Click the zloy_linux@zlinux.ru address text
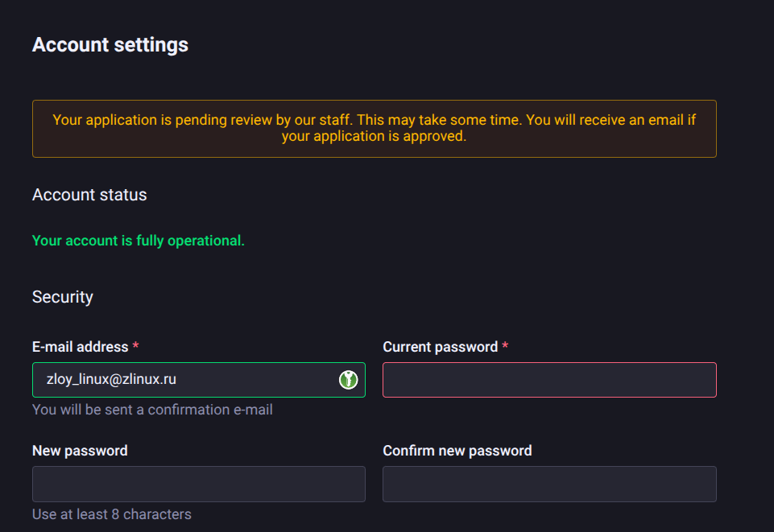Screen dimensions: 774x532 111,380
